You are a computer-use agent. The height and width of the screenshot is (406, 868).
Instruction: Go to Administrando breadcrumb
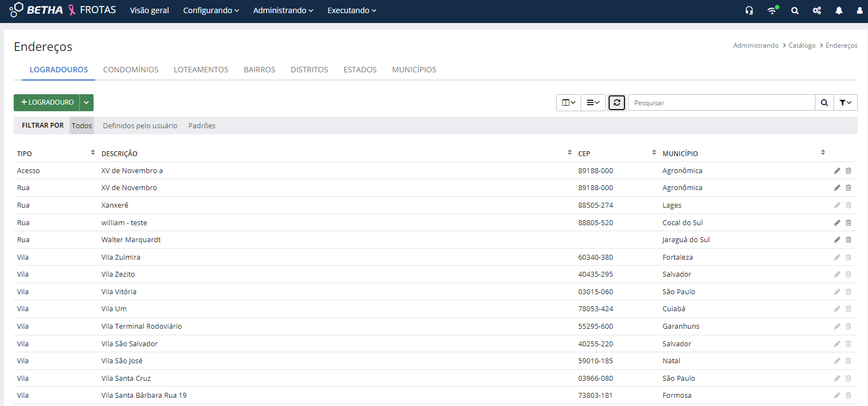point(756,45)
